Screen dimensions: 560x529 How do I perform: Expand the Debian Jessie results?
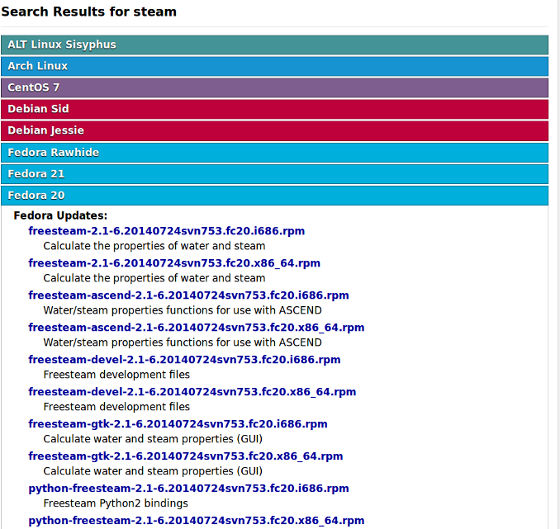275,131
